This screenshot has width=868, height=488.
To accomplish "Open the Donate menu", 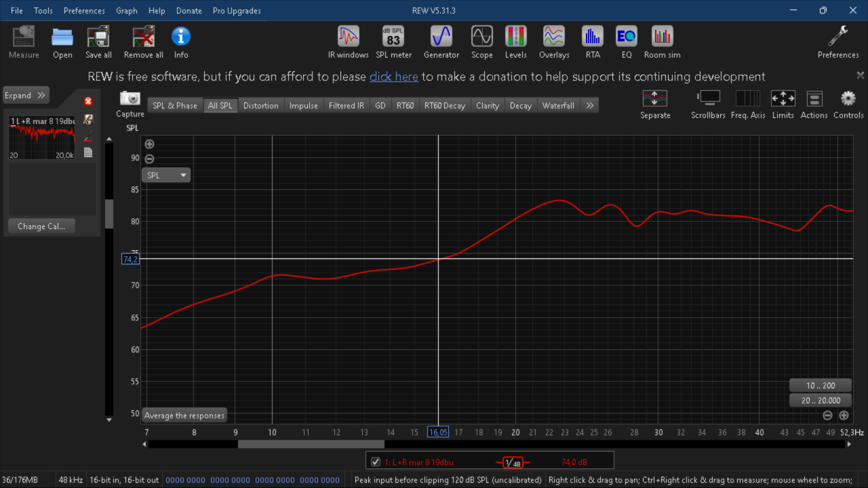I will [189, 10].
